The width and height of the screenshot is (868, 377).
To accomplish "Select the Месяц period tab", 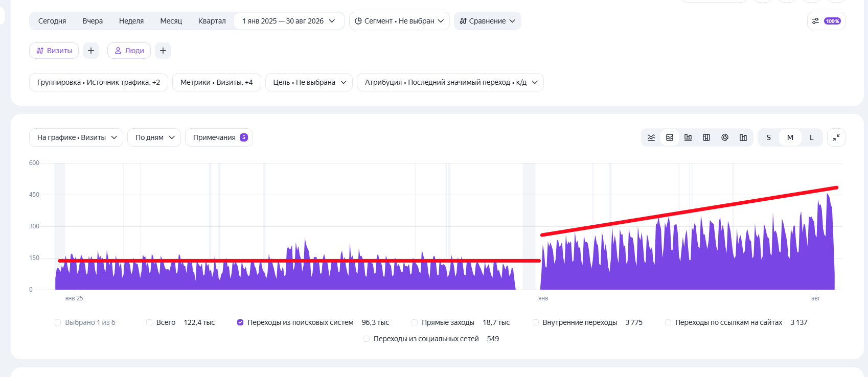I will click(x=171, y=21).
